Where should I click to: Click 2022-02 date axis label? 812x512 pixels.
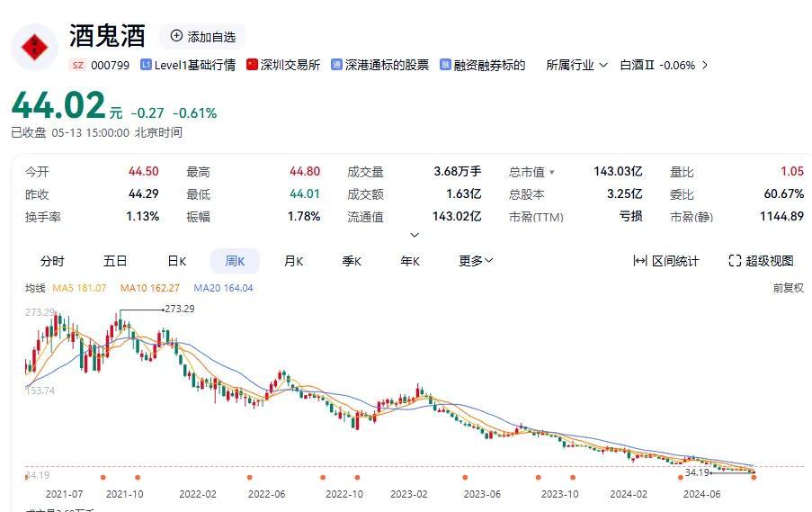tap(197, 494)
